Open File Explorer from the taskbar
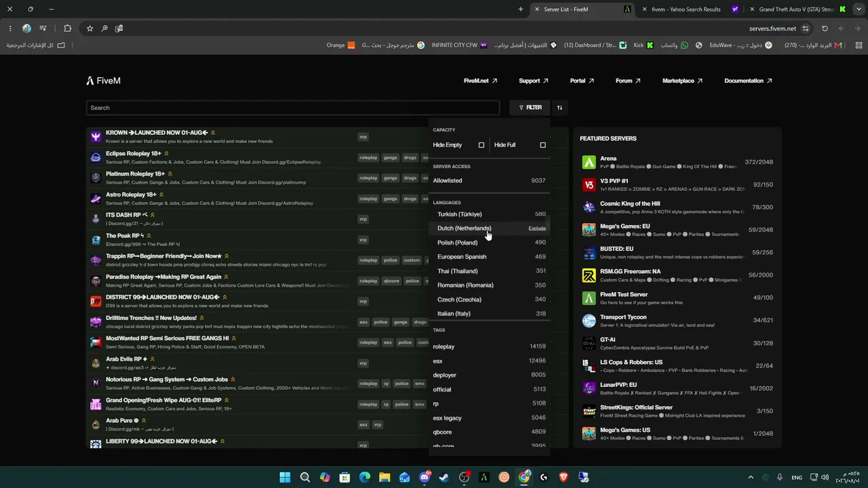 click(384, 477)
